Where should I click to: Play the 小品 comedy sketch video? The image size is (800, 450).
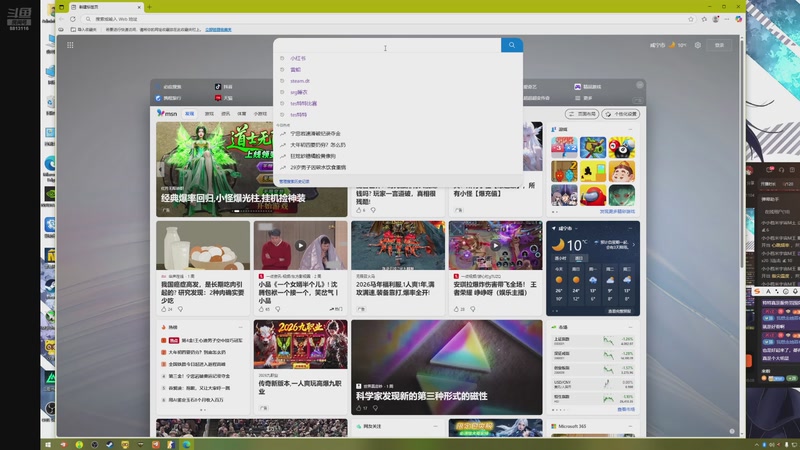click(x=301, y=245)
